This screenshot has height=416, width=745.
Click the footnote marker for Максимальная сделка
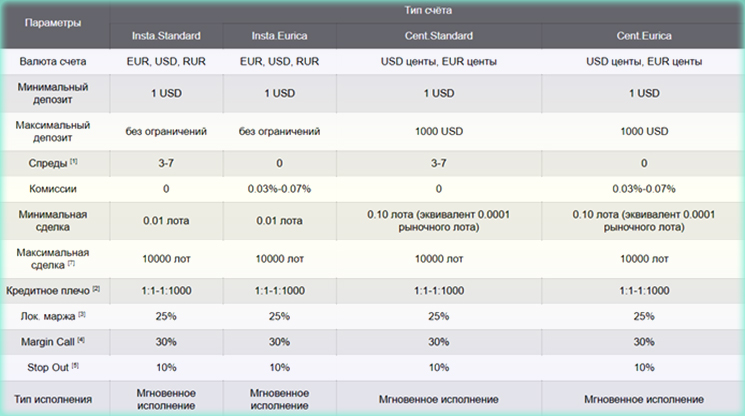[x=72, y=264]
